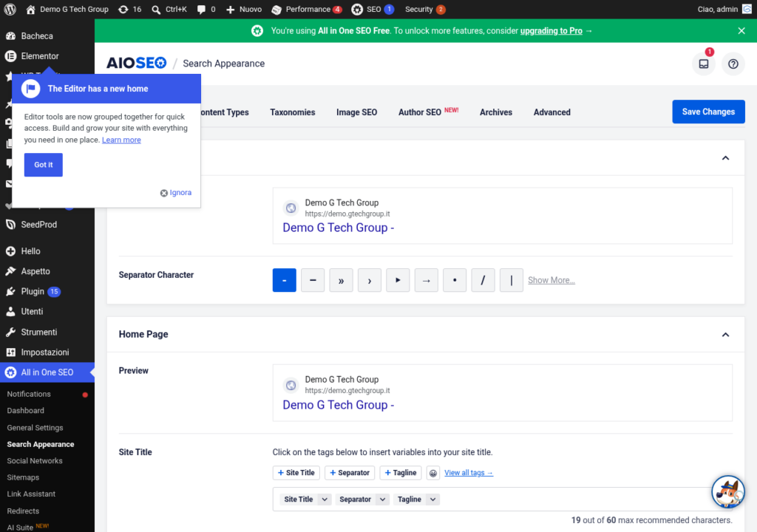
Task: Open the WordPress logo menu
Action: coord(10,9)
